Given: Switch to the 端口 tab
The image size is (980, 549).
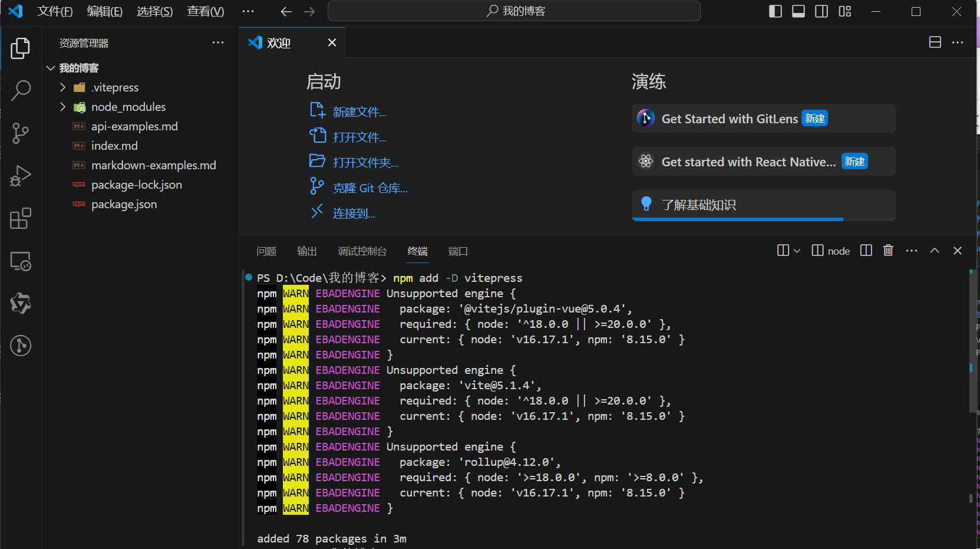Looking at the screenshot, I should pos(458,251).
